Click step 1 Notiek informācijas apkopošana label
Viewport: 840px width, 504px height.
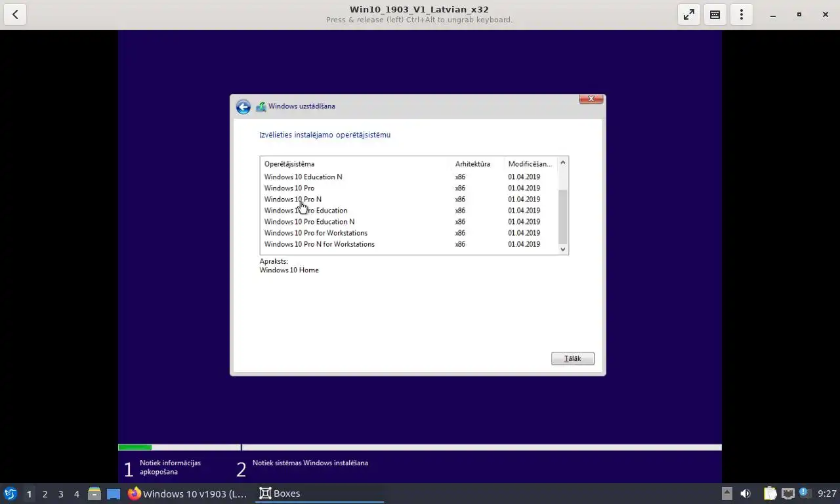tap(170, 467)
